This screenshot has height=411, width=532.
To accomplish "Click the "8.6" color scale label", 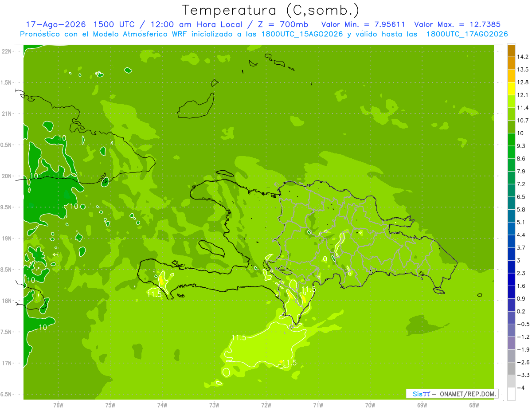I will 521,159.
